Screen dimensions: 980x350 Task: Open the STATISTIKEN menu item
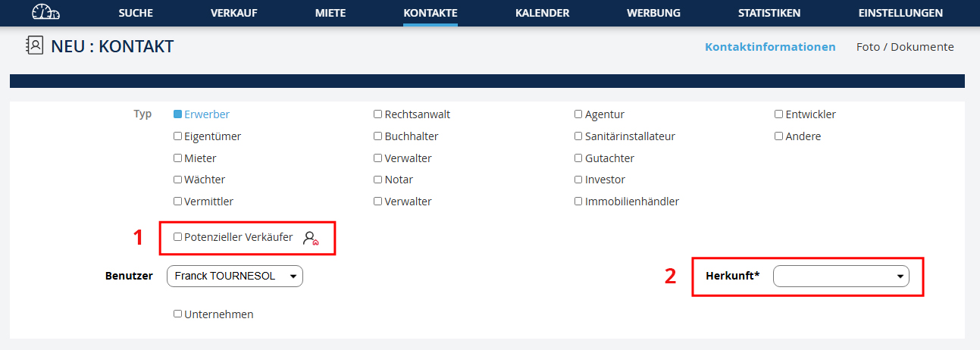[x=769, y=13]
